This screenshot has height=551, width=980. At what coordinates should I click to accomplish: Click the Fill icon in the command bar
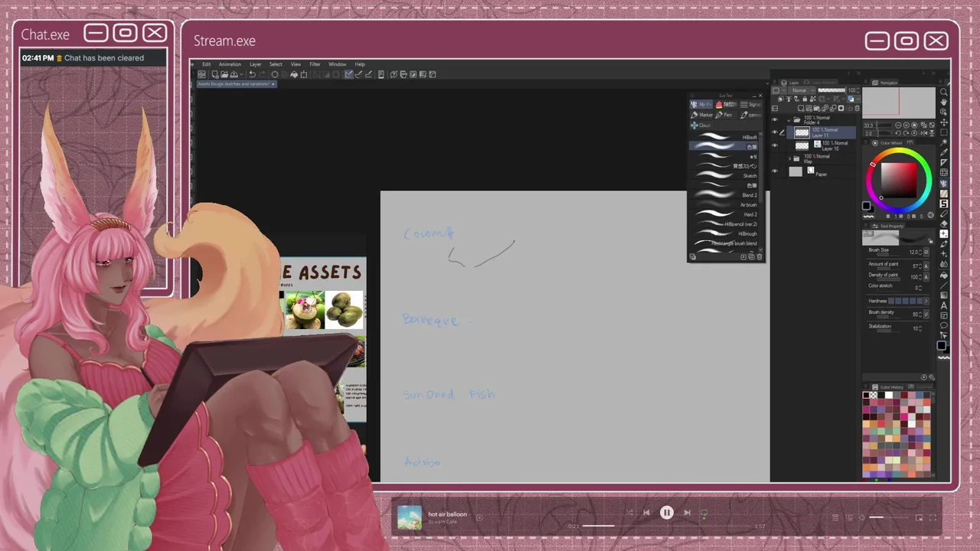coord(294,74)
